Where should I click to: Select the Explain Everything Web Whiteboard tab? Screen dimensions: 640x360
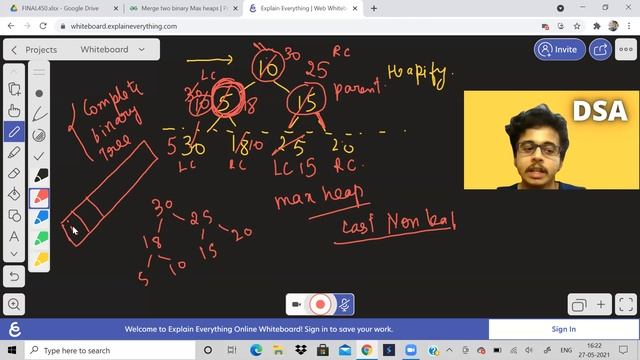[302, 8]
